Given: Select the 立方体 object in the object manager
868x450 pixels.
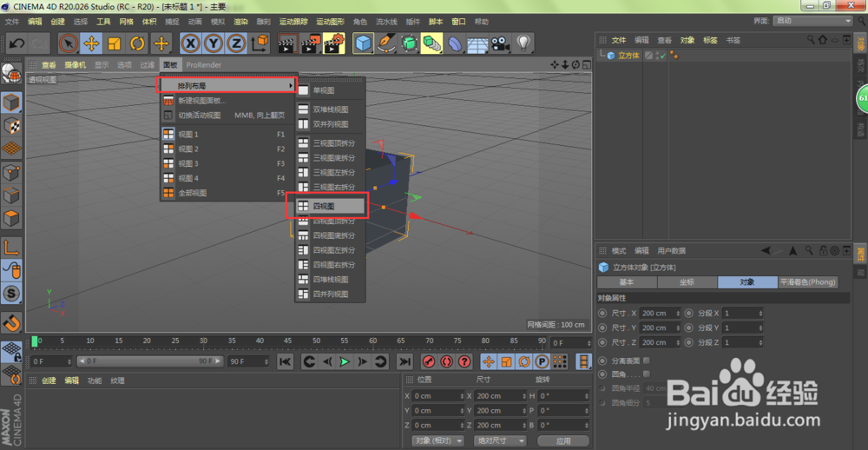Looking at the screenshot, I should [x=628, y=56].
